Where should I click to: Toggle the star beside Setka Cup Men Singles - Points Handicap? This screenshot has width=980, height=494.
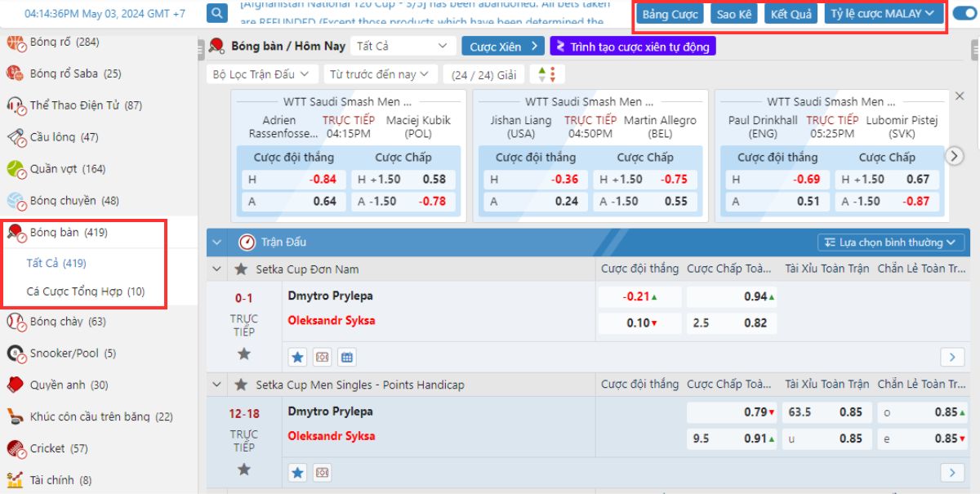tap(241, 385)
